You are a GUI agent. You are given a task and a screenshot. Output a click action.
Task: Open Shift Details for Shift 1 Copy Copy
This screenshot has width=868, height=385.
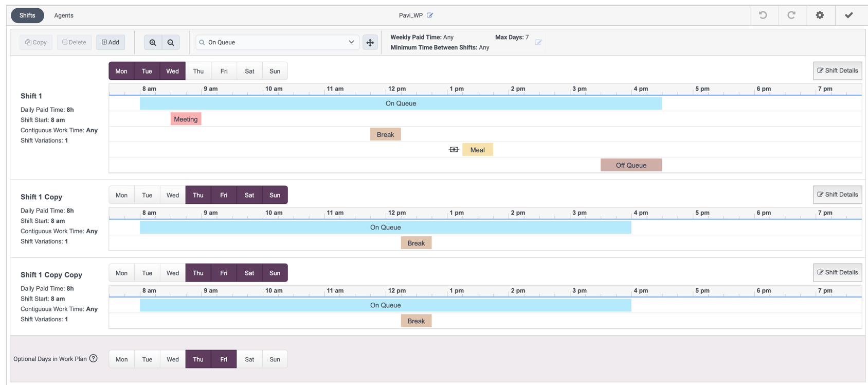837,272
